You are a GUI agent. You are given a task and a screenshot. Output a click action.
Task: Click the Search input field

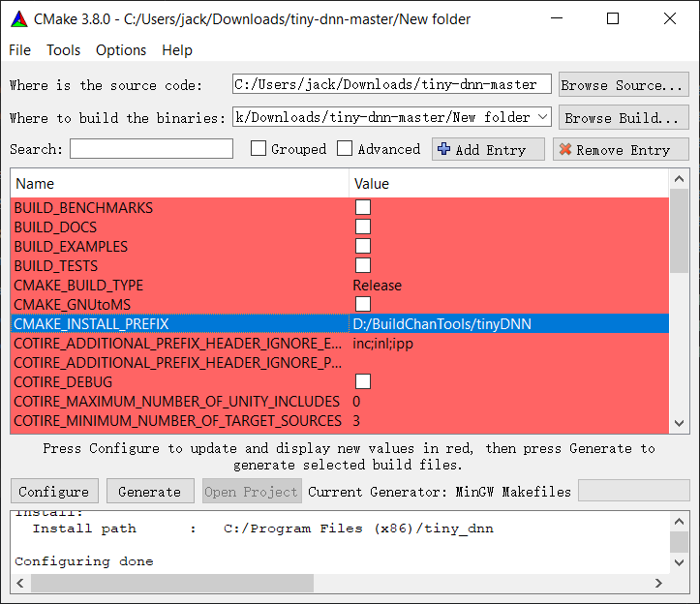point(151,149)
